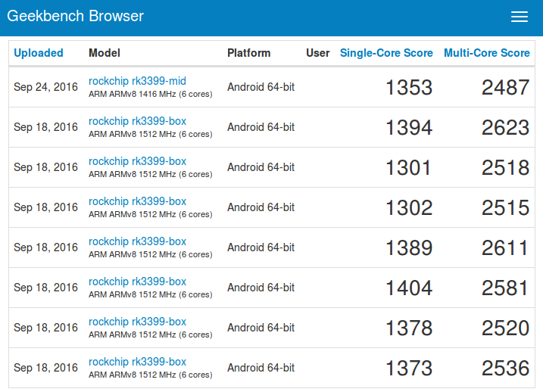The image size is (543, 392).
Task: Select single-core score 1301
Action: [408, 167]
